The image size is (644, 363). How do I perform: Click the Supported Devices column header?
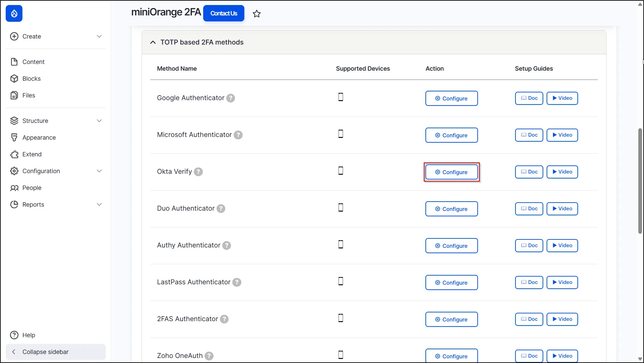tap(363, 69)
